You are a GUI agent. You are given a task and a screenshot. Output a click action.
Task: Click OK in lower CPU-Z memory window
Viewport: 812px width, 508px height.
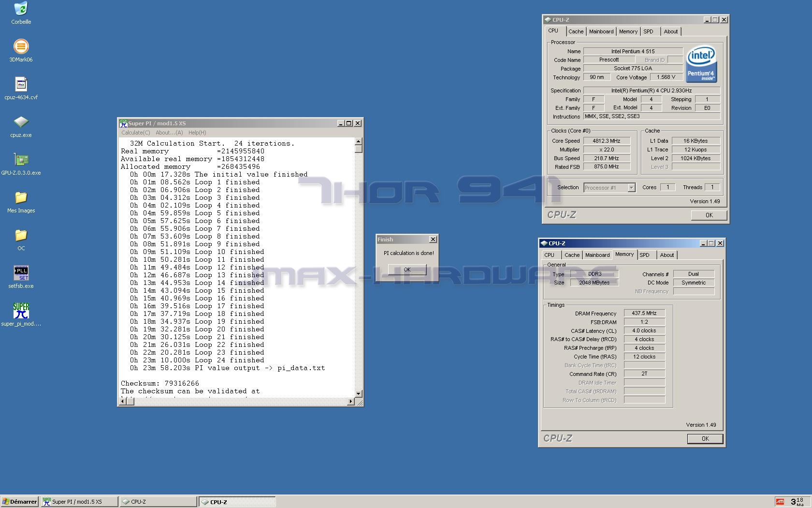tap(705, 439)
